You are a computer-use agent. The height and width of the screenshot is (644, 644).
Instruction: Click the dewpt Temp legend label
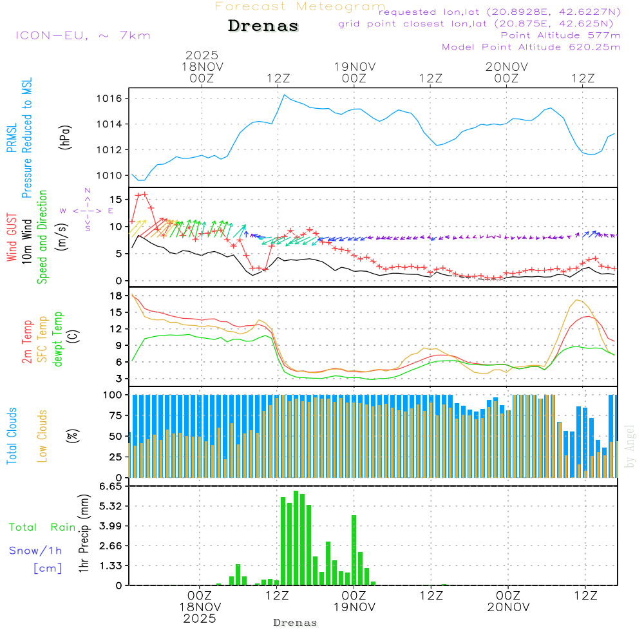[x=58, y=339]
